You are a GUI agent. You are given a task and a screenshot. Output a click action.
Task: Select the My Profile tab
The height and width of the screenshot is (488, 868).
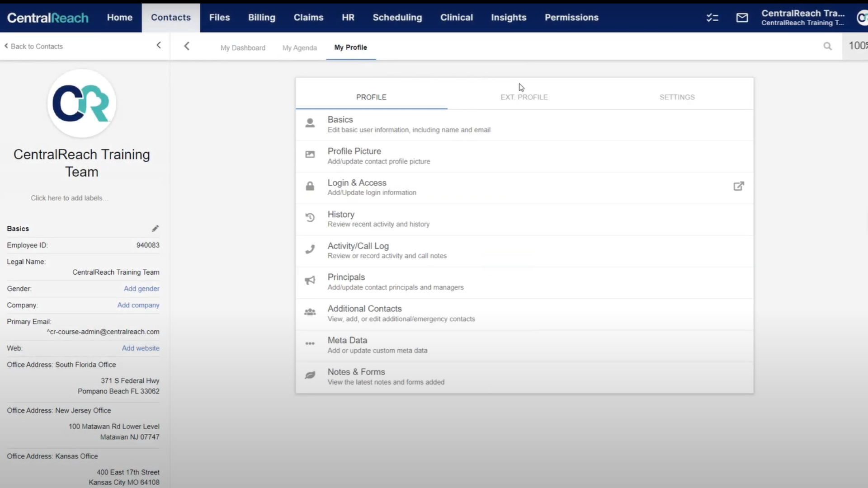(350, 47)
